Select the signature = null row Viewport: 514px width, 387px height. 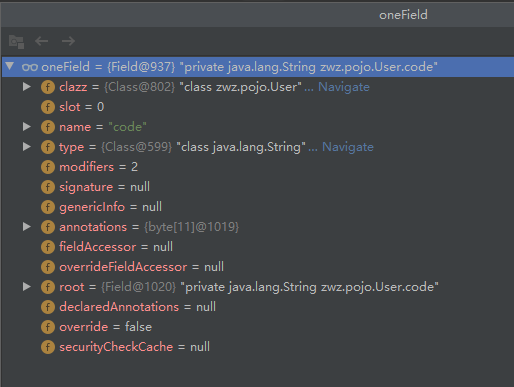coord(258,187)
